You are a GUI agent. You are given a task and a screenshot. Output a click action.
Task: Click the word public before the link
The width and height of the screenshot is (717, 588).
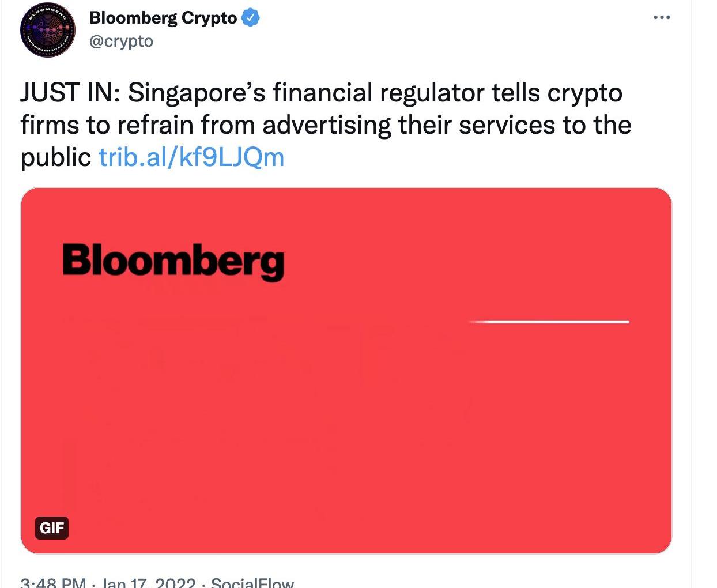[56, 157]
